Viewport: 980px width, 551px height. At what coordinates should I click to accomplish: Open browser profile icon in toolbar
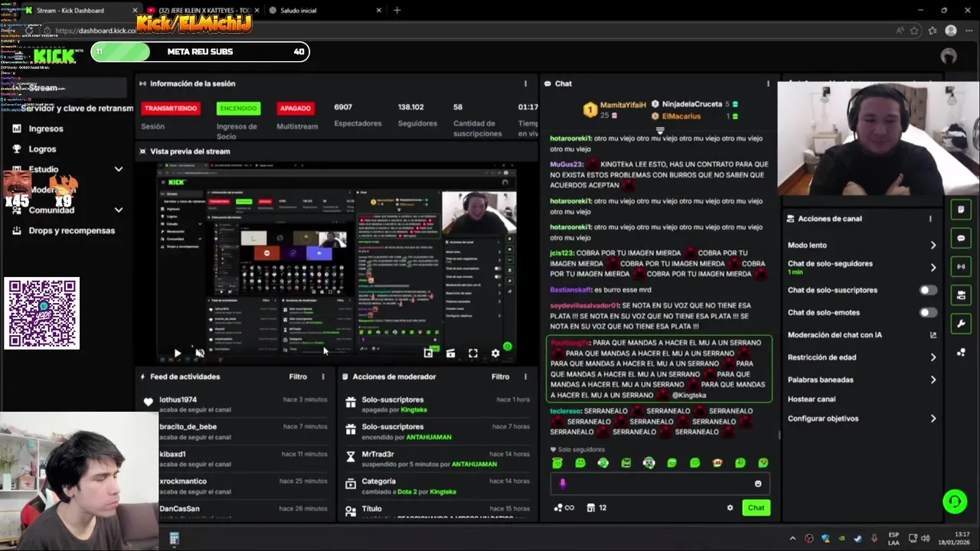[x=951, y=31]
